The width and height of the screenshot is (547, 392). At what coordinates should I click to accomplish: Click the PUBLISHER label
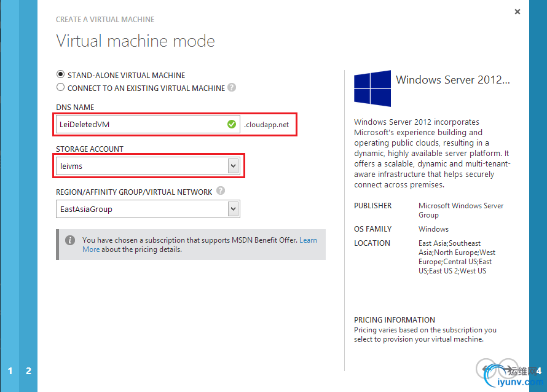(x=373, y=206)
